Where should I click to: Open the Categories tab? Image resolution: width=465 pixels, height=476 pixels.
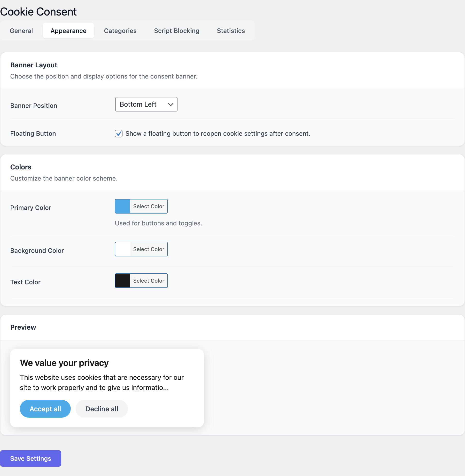coord(120,31)
